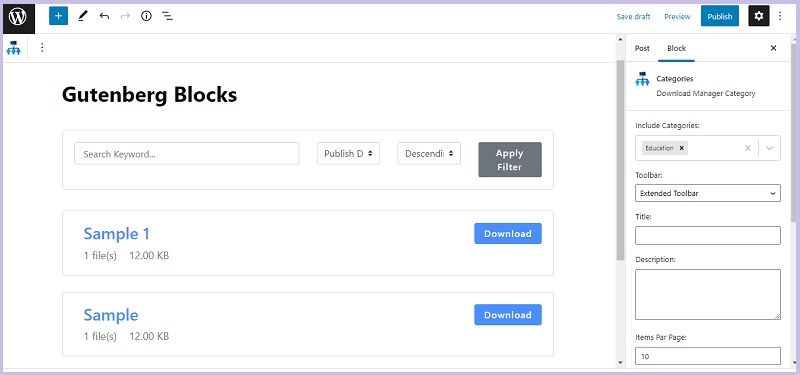Click Save draft
800x375 pixels.
633,17
